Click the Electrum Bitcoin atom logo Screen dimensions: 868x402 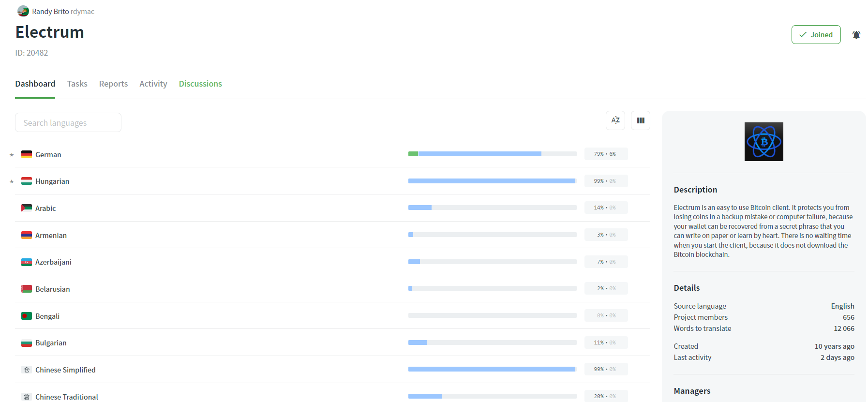[x=763, y=142]
